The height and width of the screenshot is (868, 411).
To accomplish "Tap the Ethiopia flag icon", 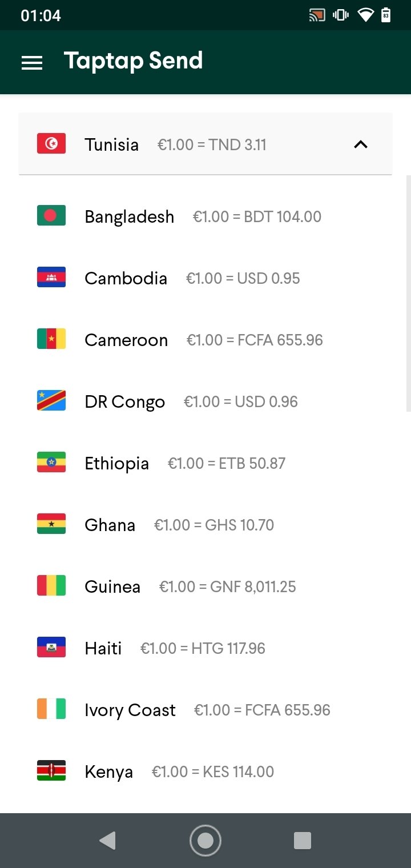I will [x=51, y=463].
